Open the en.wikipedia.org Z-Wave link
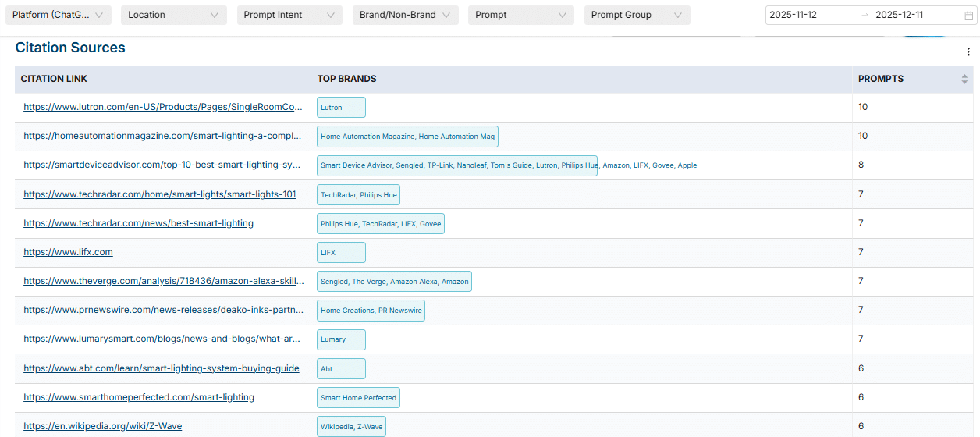The height and width of the screenshot is (437, 980). pos(103,426)
